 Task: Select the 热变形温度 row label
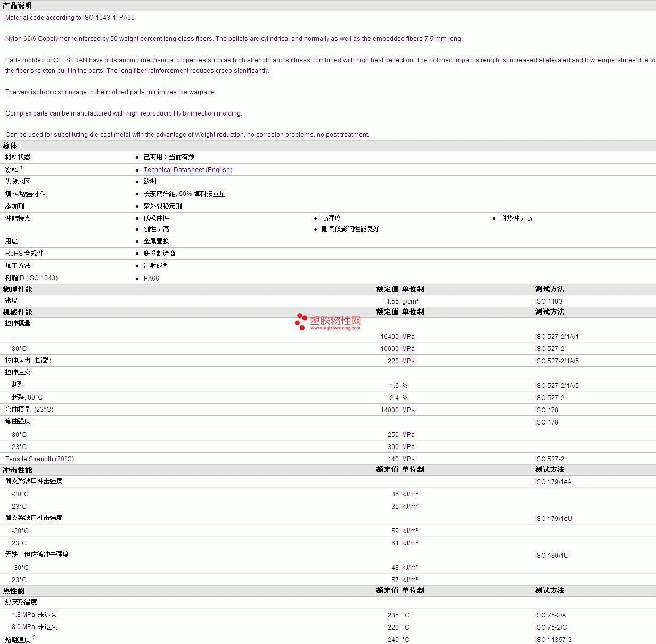coord(21,602)
